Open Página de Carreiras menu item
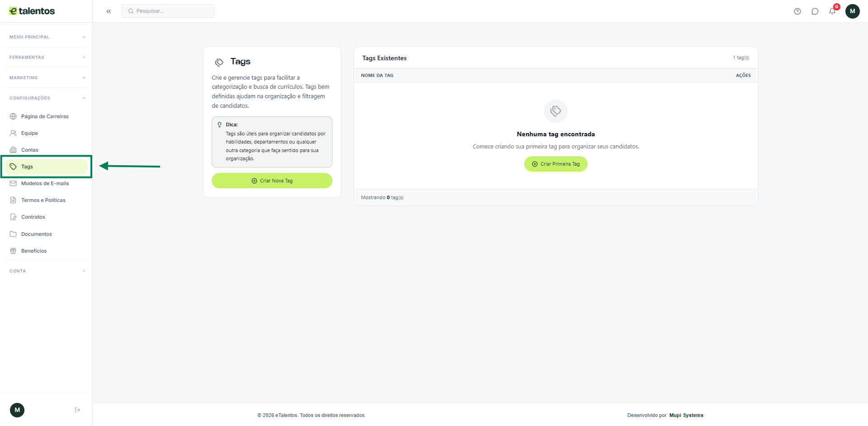 [x=45, y=116]
